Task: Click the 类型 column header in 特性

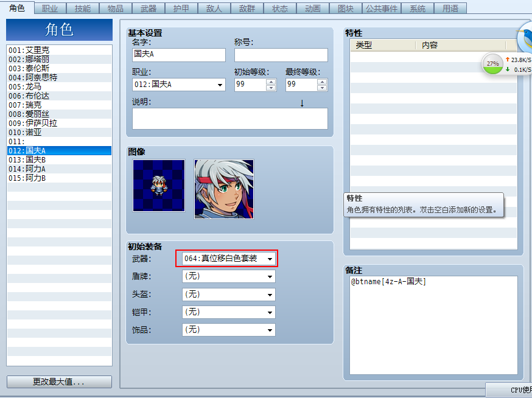Action: tap(383, 45)
